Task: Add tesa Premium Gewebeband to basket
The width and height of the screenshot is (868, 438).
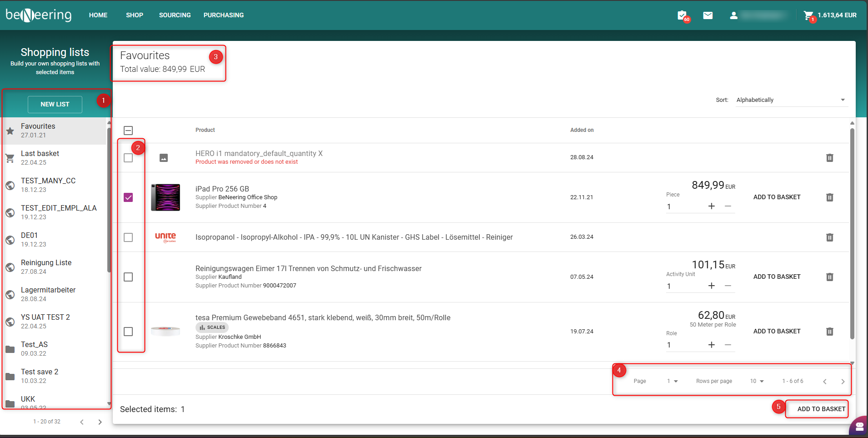Action: (x=777, y=332)
